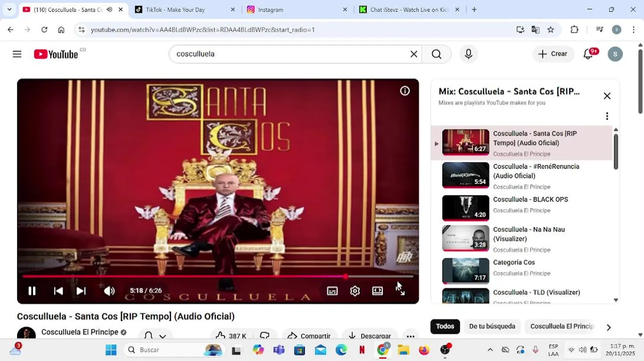Dislike the video with thumbs down

[x=265, y=336]
